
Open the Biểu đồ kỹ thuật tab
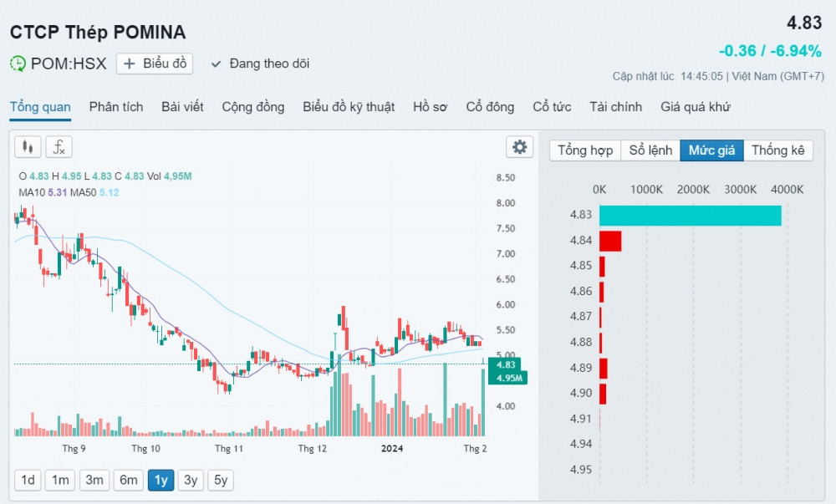pos(349,107)
